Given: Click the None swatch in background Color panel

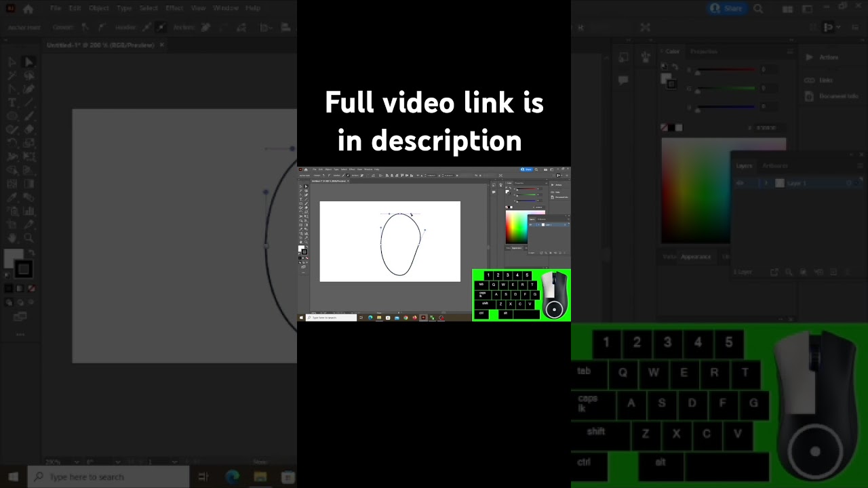Looking at the screenshot, I should (665, 127).
